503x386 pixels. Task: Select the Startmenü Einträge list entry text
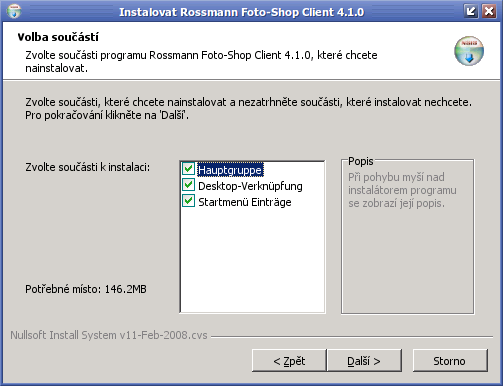245,202
